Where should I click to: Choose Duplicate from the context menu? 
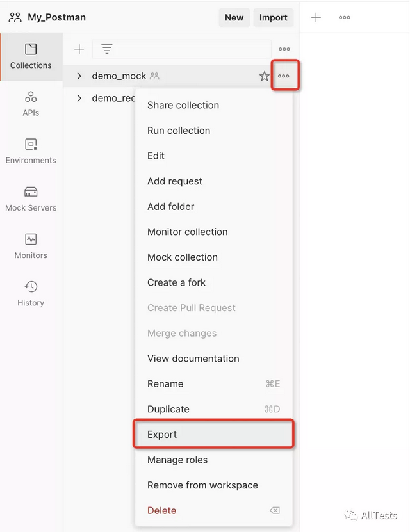(214, 409)
